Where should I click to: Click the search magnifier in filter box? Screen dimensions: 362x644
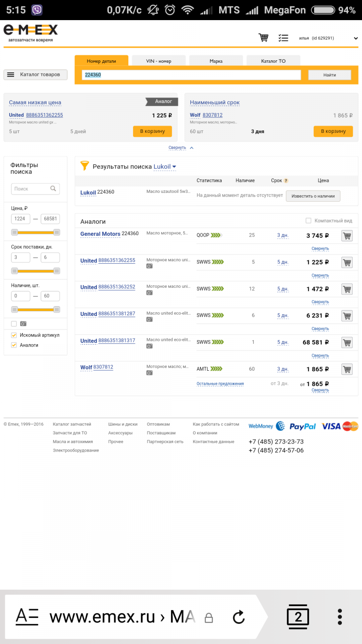point(53,188)
